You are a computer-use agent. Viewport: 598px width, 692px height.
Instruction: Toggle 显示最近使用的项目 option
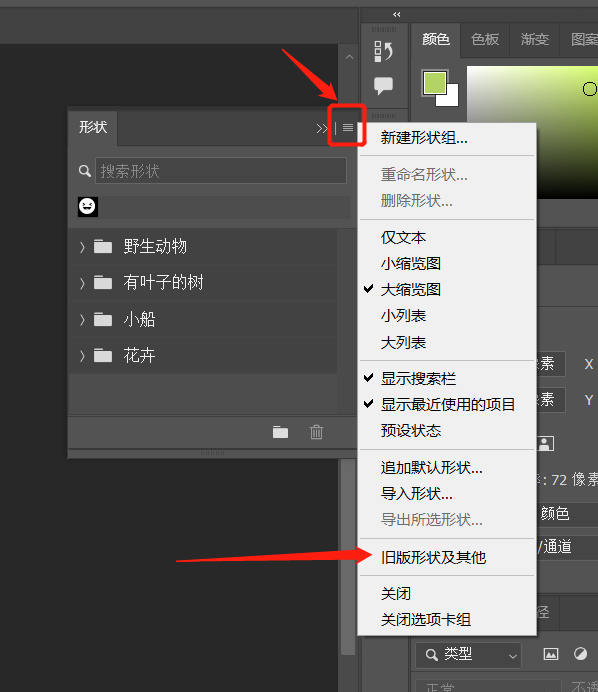(x=448, y=404)
